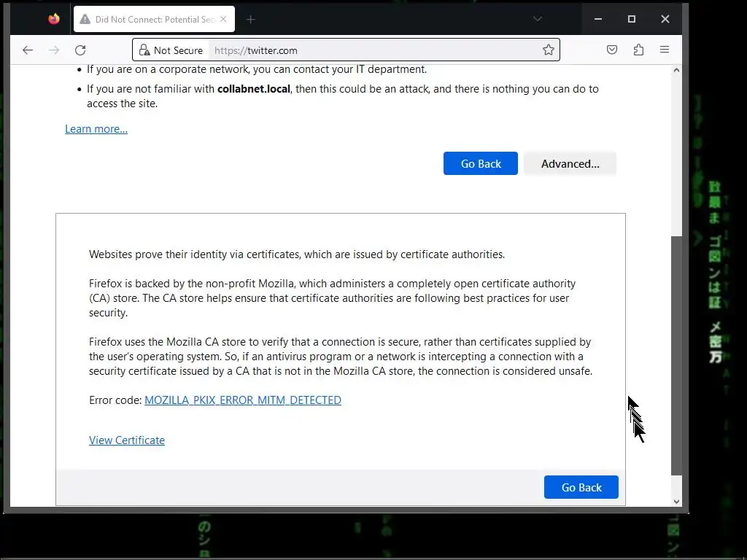The height and width of the screenshot is (560, 747).
Task: Select the Did Not Connect tab
Action: click(154, 19)
